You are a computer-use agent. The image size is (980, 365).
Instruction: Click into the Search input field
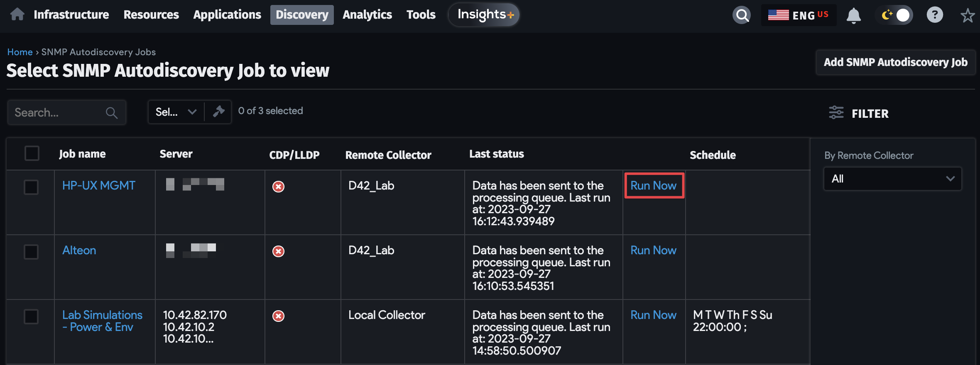pyautogui.click(x=58, y=112)
